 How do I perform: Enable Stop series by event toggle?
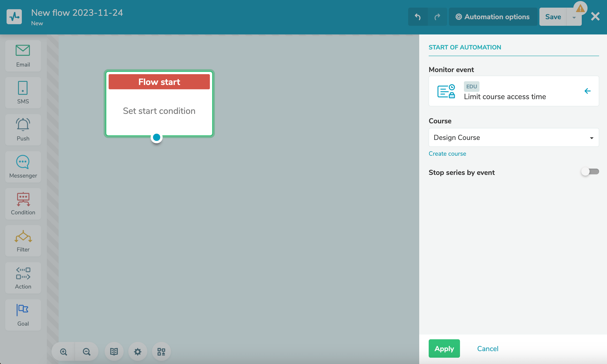[x=590, y=172]
